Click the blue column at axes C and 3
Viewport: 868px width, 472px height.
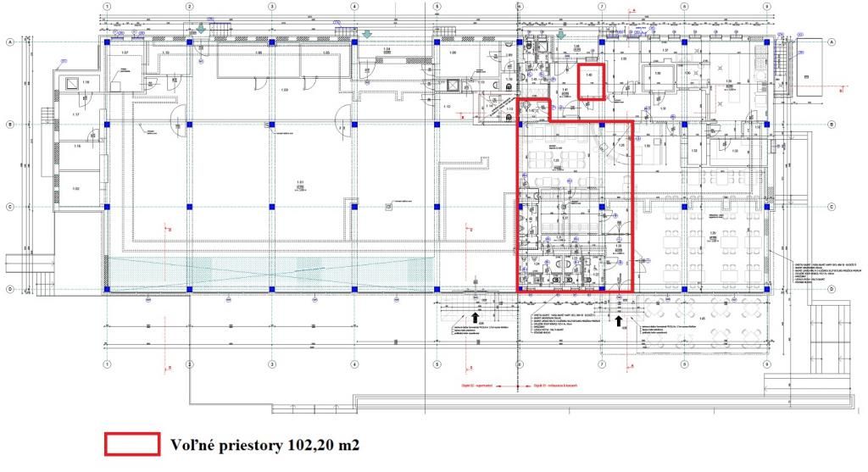click(271, 207)
